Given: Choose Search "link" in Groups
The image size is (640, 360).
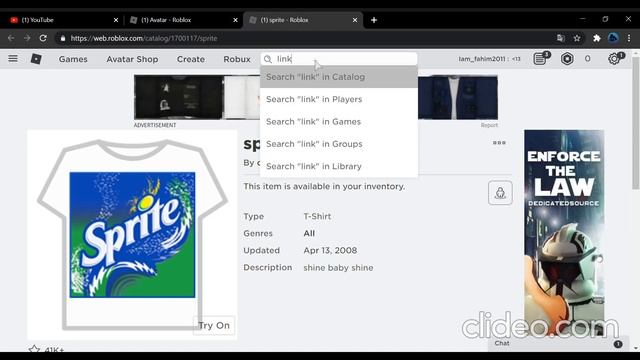Looking at the screenshot, I should point(339,144).
